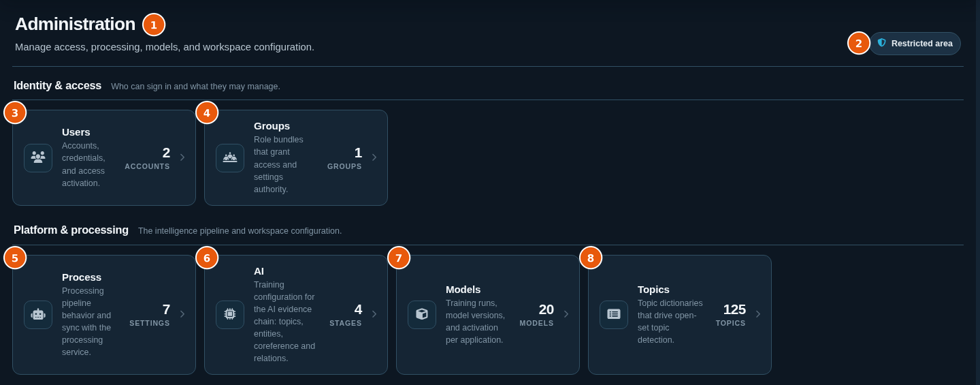
Task: Click the 125 TOPICS count
Action: pyautogui.click(x=731, y=314)
